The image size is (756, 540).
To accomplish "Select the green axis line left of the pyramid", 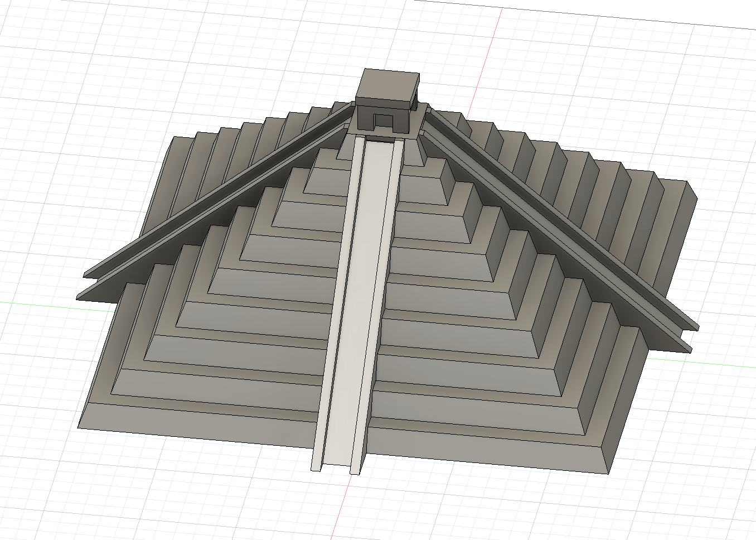I will point(38,304).
